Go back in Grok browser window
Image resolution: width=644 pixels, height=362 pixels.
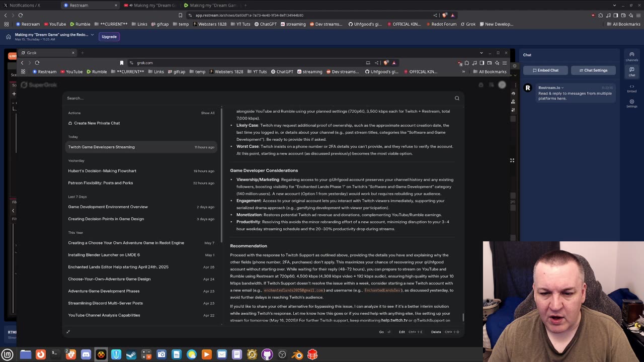pos(22,63)
